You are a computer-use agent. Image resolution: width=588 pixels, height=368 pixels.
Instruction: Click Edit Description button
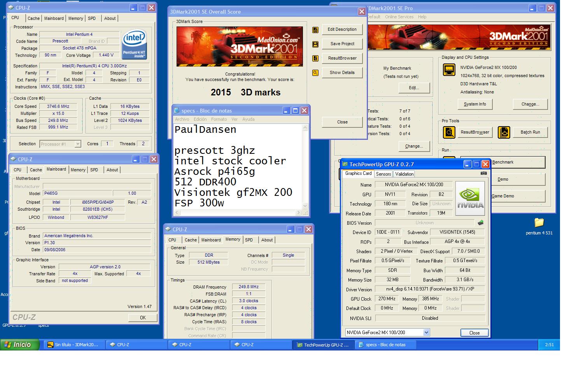(x=342, y=30)
